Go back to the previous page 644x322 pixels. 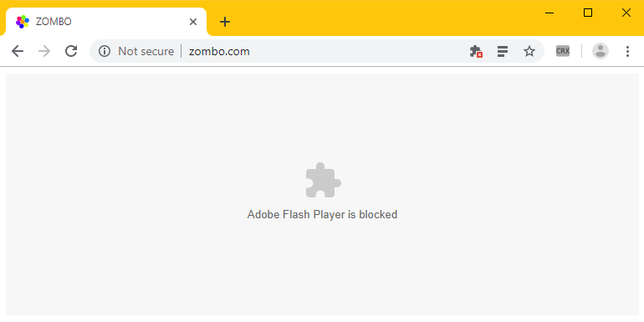coord(18,51)
